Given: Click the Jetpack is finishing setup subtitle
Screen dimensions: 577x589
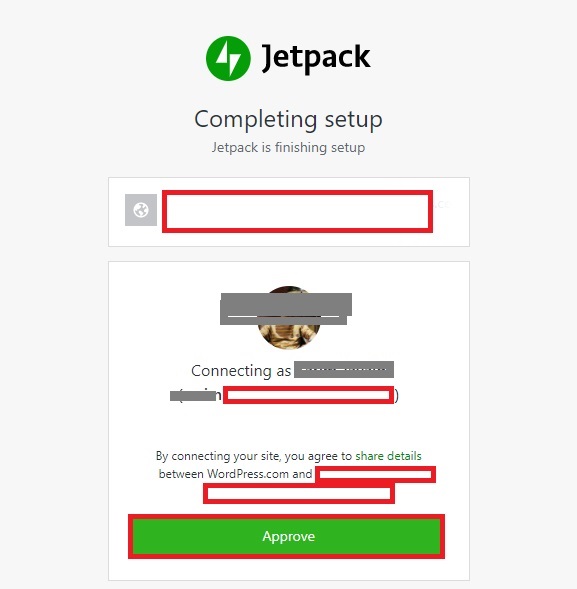Looking at the screenshot, I should 288,147.
